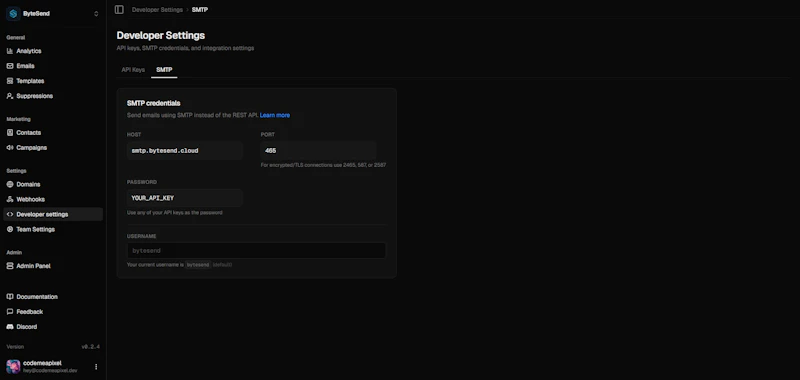Open Suppressions list

[x=53, y=96]
